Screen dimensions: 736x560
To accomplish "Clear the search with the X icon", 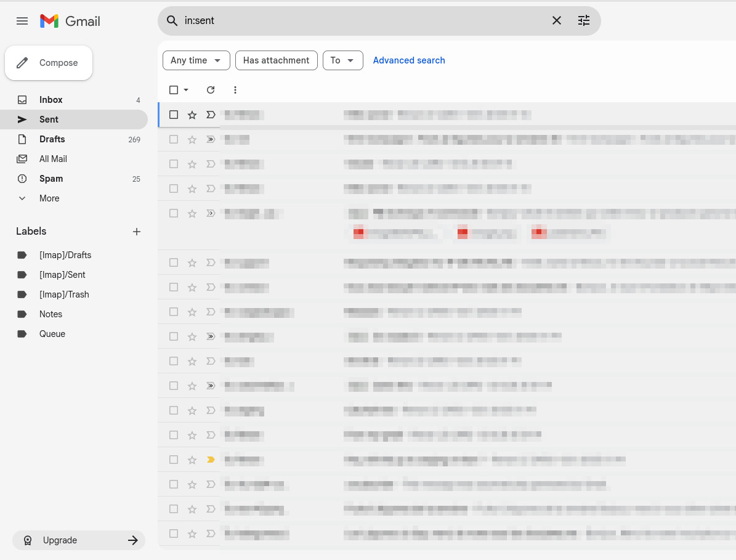I will coord(557,20).
